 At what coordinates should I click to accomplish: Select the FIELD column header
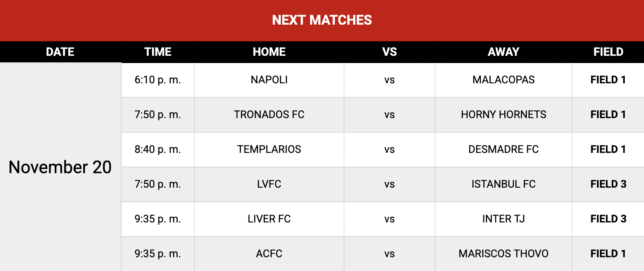[x=608, y=52]
